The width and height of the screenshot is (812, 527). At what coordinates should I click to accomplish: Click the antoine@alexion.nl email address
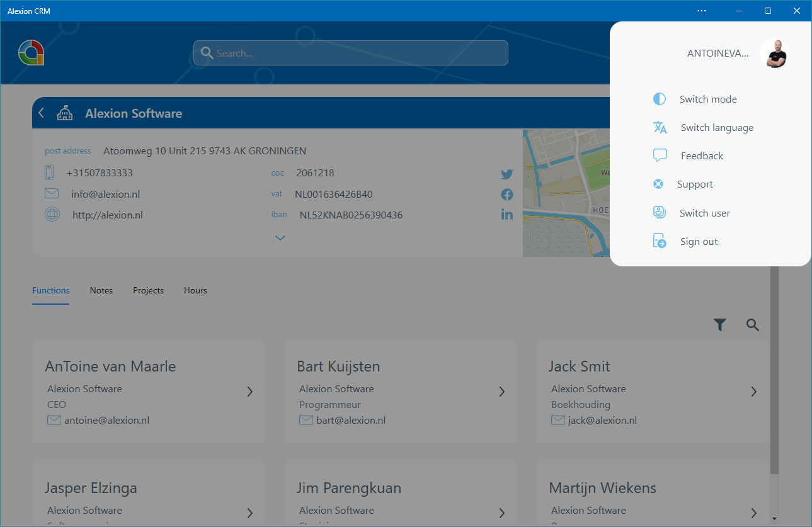[106, 420]
